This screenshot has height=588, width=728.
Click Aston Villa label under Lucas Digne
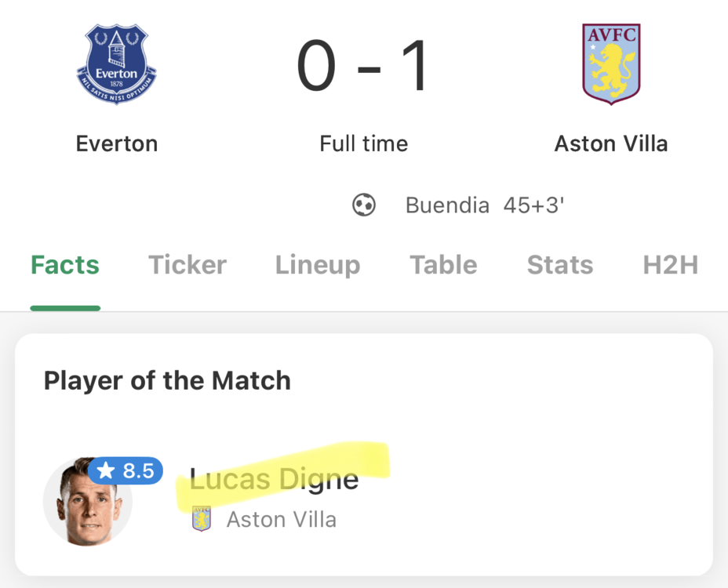[x=281, y=519]
